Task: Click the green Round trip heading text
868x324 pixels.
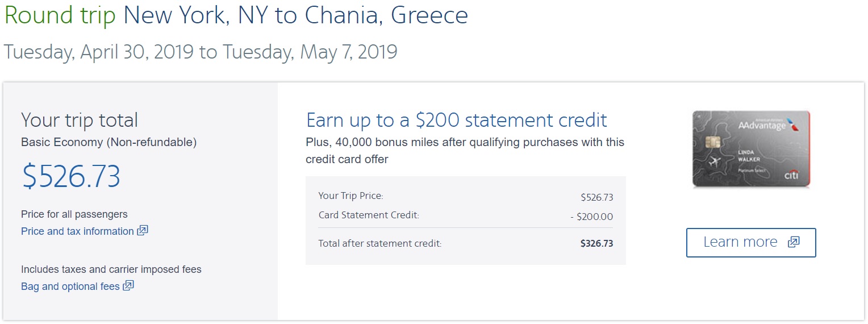Action: tap(60, 16)
